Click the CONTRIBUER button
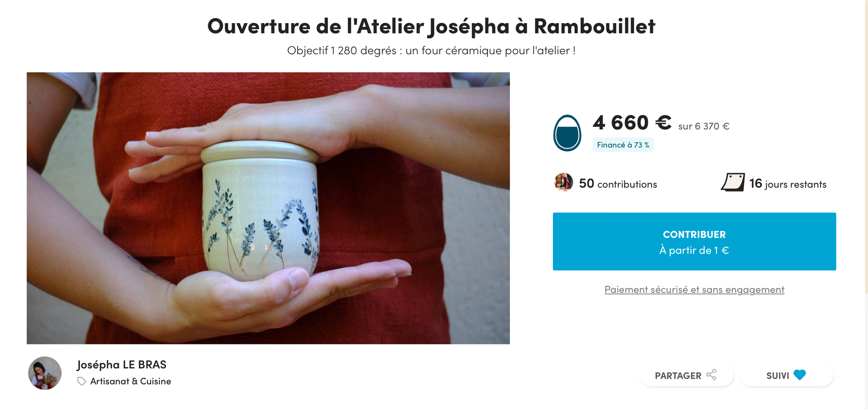The image size is (868, 410). pos(694,242)
